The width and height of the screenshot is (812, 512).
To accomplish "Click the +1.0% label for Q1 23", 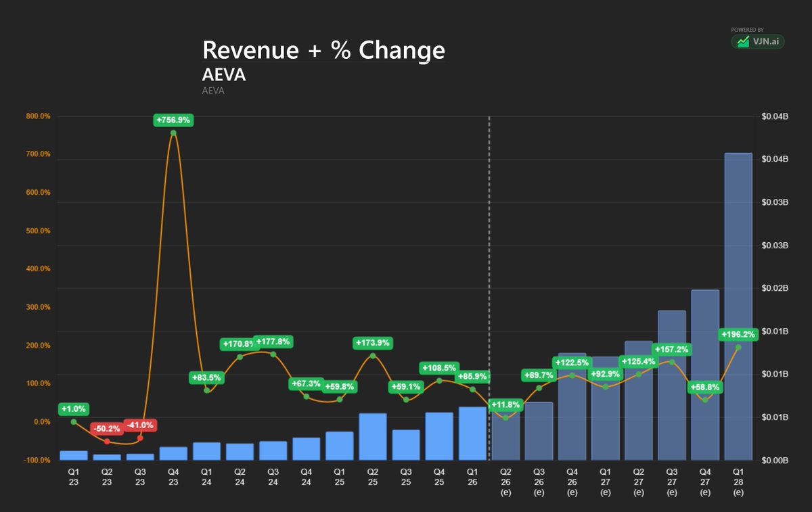I will [74, 409].
